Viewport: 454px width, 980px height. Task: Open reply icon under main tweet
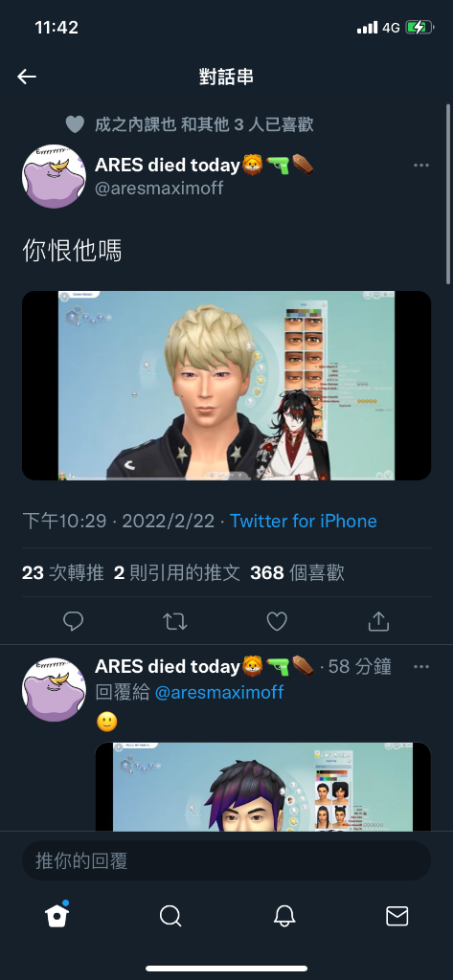(74, 620)
